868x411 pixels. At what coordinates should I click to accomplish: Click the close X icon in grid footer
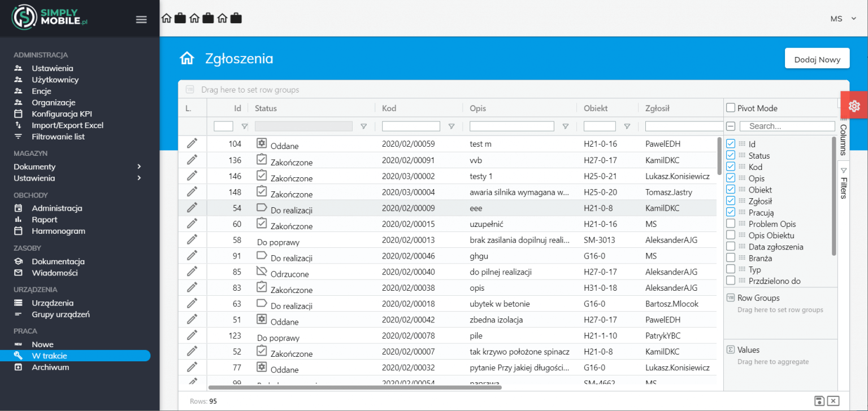[832, 401]
